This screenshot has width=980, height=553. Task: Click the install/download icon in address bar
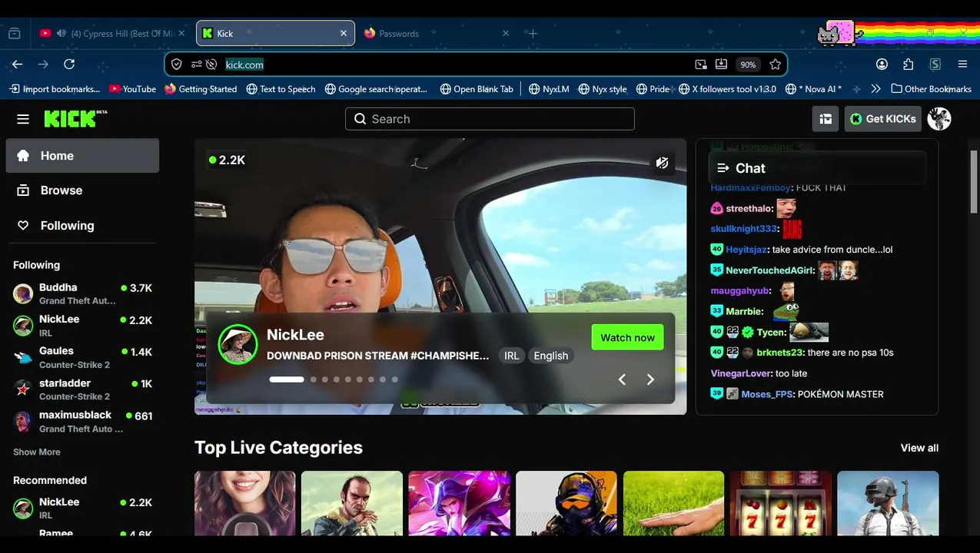[721, 65]
